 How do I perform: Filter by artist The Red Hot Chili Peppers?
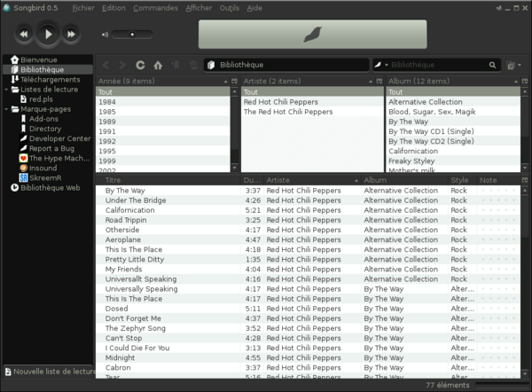[x=312, y=112]
